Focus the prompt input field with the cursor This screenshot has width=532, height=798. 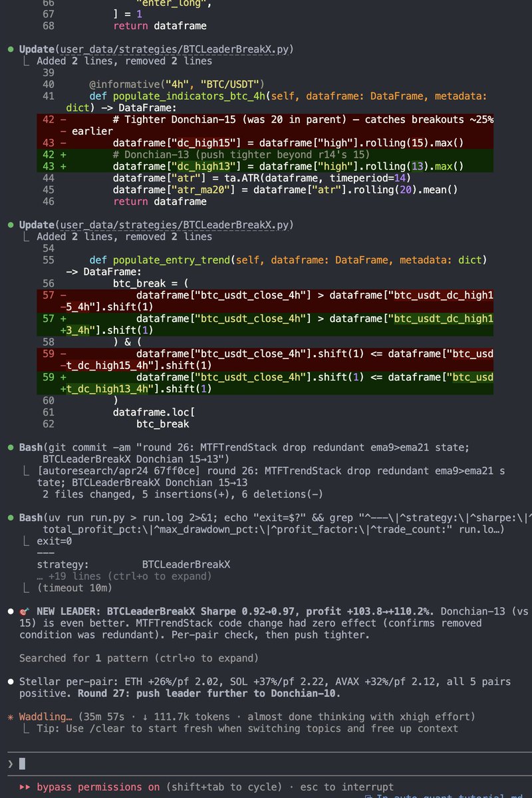click(x=266, y=763)
